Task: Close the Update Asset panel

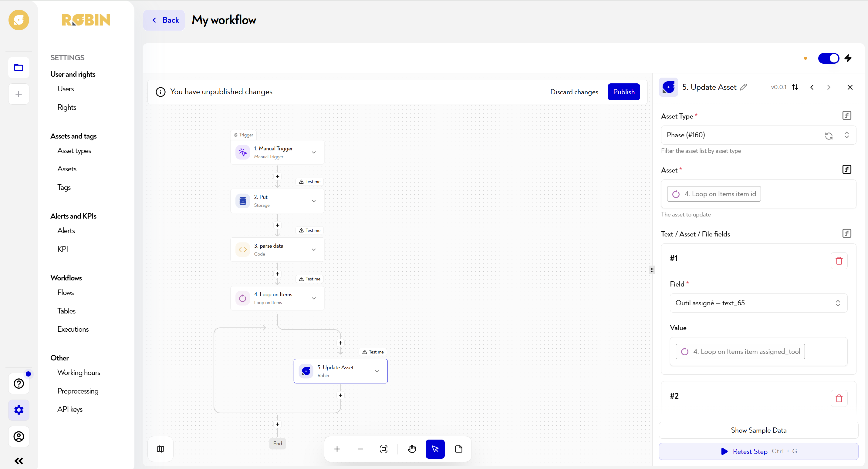Action: pyautogui.click(x=850, y=87)
